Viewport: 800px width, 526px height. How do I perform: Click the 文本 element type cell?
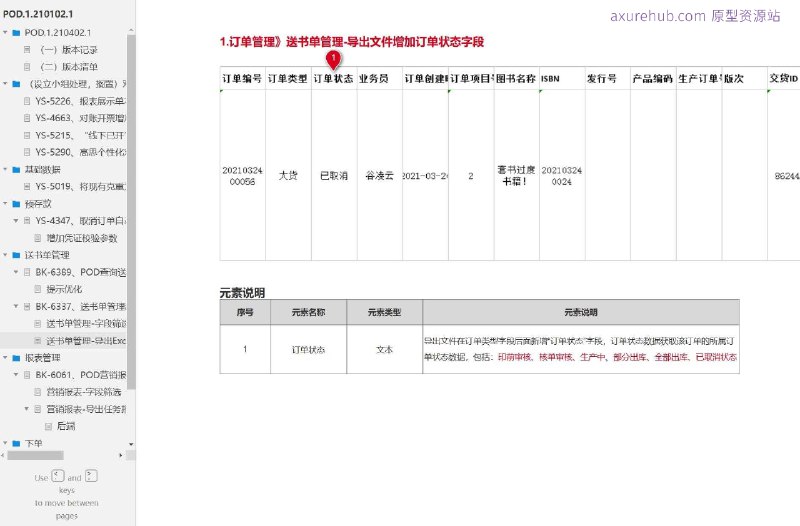click(385, 349)
